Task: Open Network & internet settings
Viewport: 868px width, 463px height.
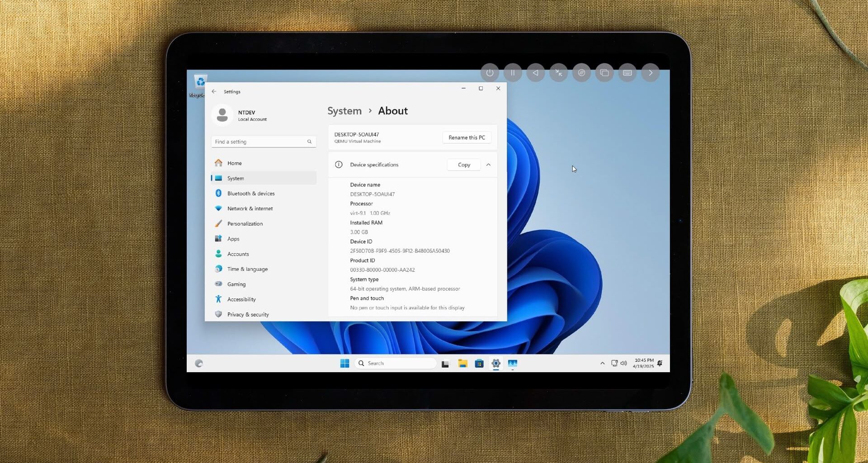Action: 264,208
